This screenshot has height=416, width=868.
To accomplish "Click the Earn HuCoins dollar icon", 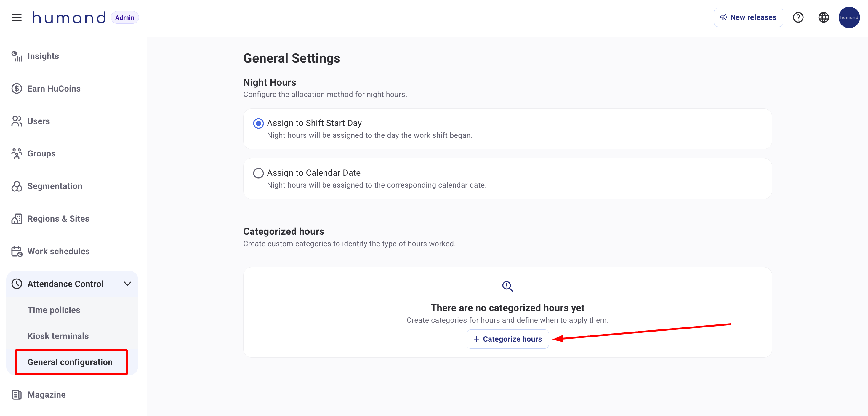I will [17, 89].
